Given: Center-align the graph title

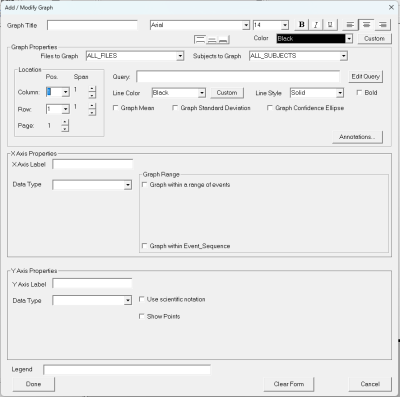Looking at the screenshot, I should pos(366,25).
